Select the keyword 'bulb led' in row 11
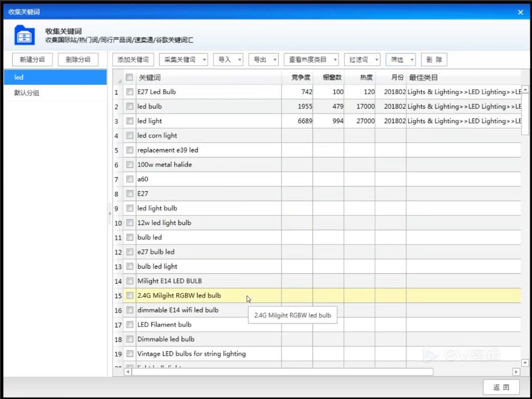 point(149,238)
